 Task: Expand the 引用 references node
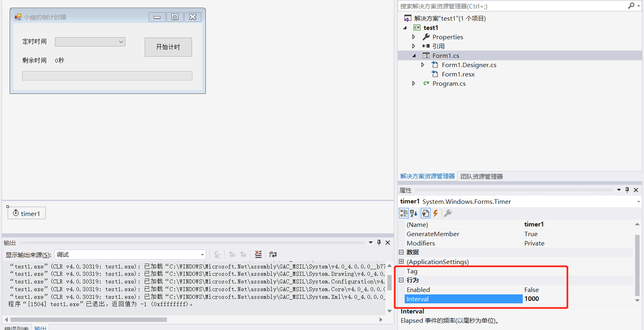[x=414, y=46]
